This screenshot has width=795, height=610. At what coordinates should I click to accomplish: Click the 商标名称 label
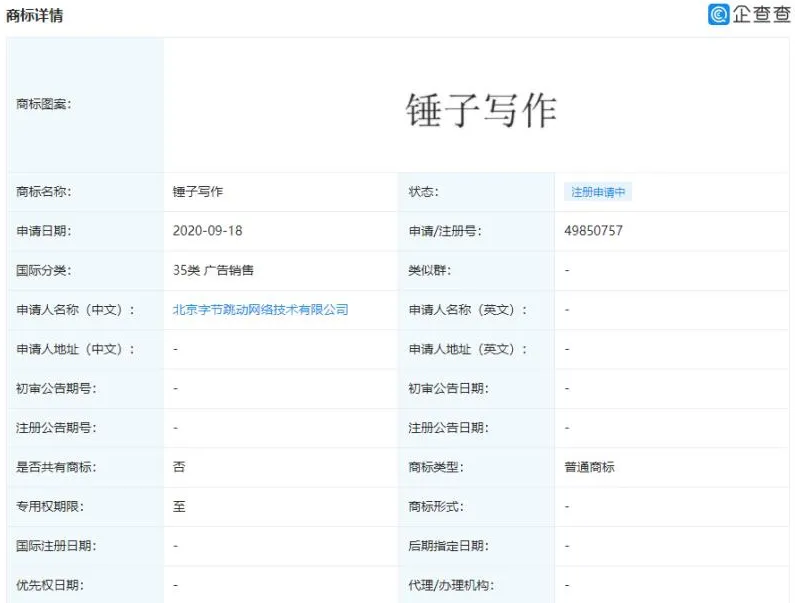click(x=44, y=192)
